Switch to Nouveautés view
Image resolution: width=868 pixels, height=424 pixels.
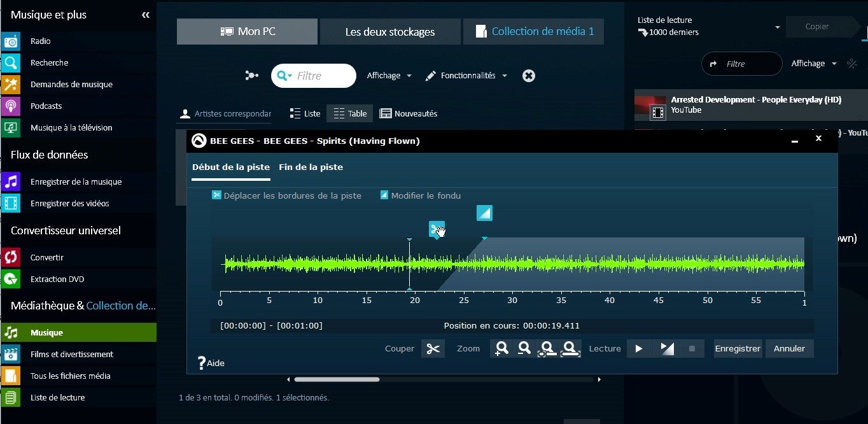coord(409,113)
